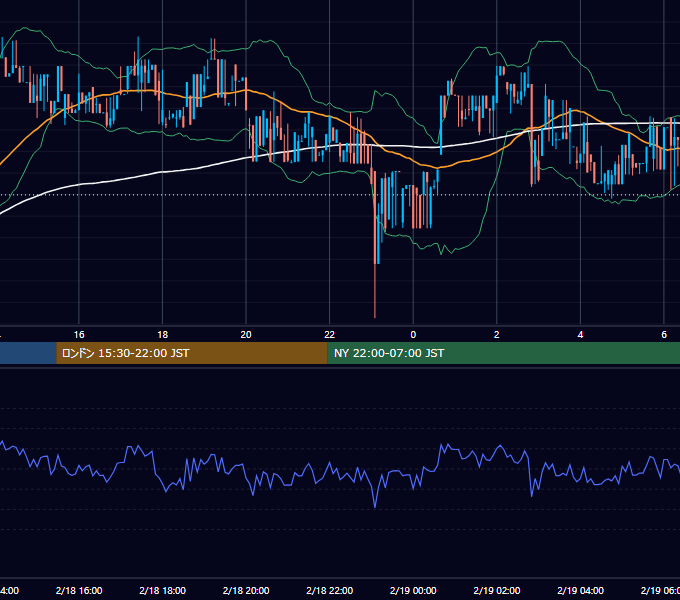
Task: Click the 2/19 04:00 oscillator axis label
Action: pos(580,590)
